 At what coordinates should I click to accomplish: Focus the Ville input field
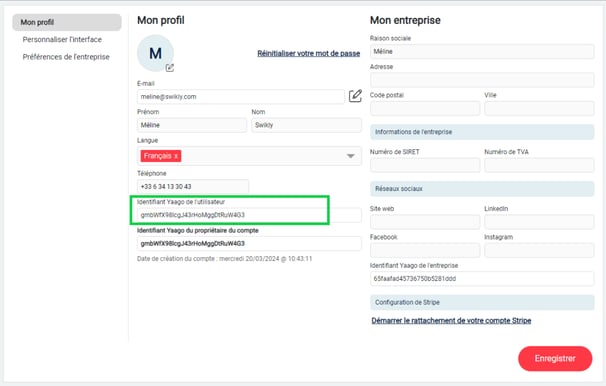539,108
